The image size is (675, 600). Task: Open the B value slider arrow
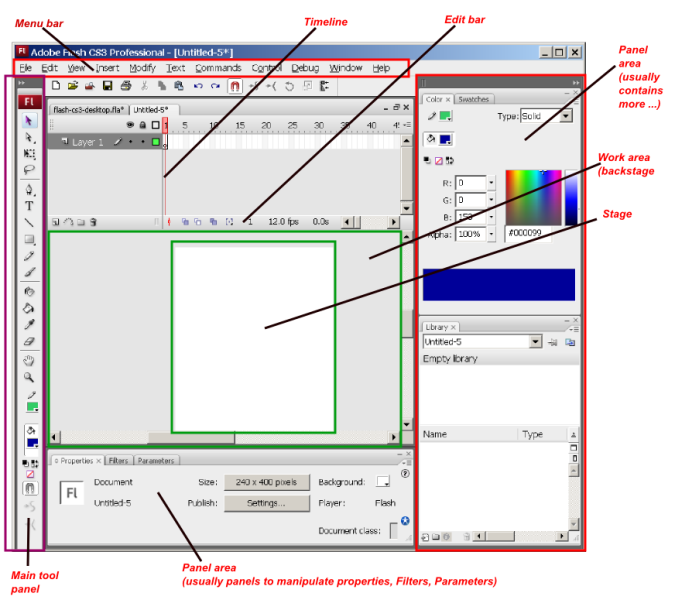(x=491, y=217)
